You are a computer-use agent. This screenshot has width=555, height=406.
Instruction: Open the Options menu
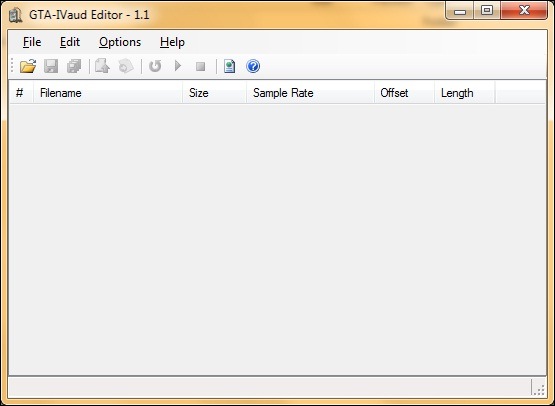coord(120,42)
